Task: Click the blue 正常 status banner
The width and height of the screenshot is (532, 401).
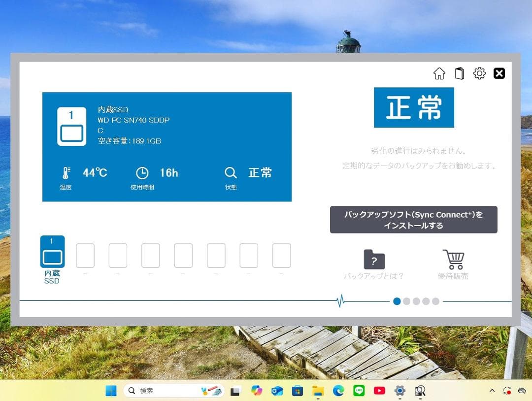Action: 414,107
